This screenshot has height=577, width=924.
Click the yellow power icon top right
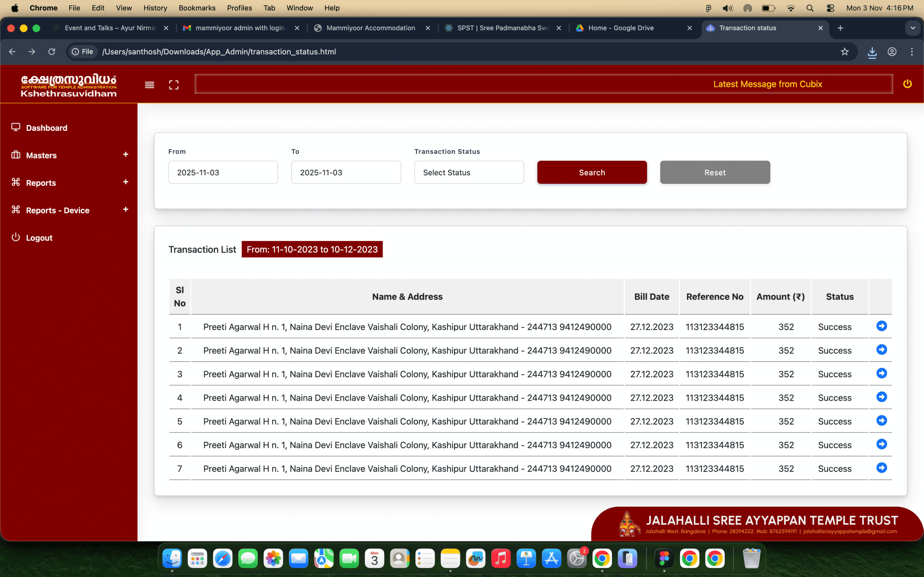point(907,84)
